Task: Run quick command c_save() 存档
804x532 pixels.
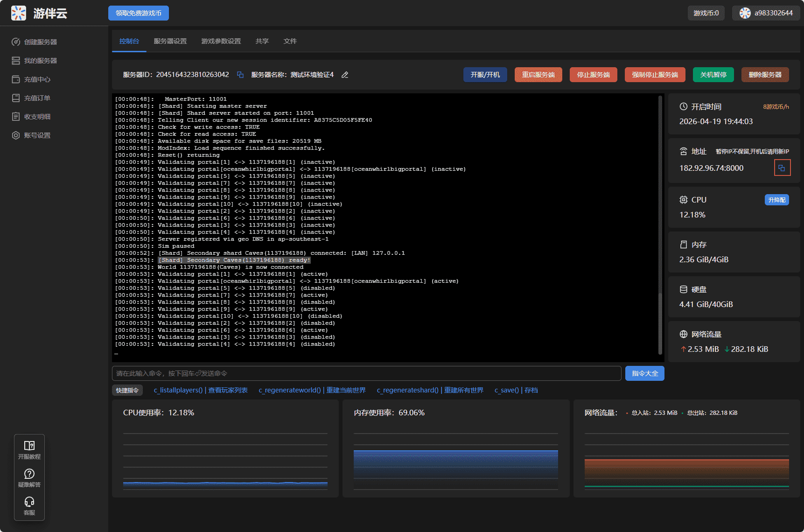Action: pyautogui.click(x=516, y=390)
